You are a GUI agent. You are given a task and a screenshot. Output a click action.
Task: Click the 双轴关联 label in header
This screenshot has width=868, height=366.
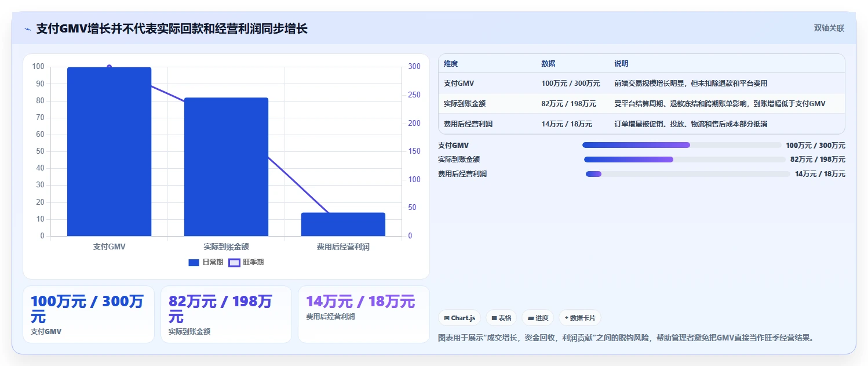click(x=829, y=28)
